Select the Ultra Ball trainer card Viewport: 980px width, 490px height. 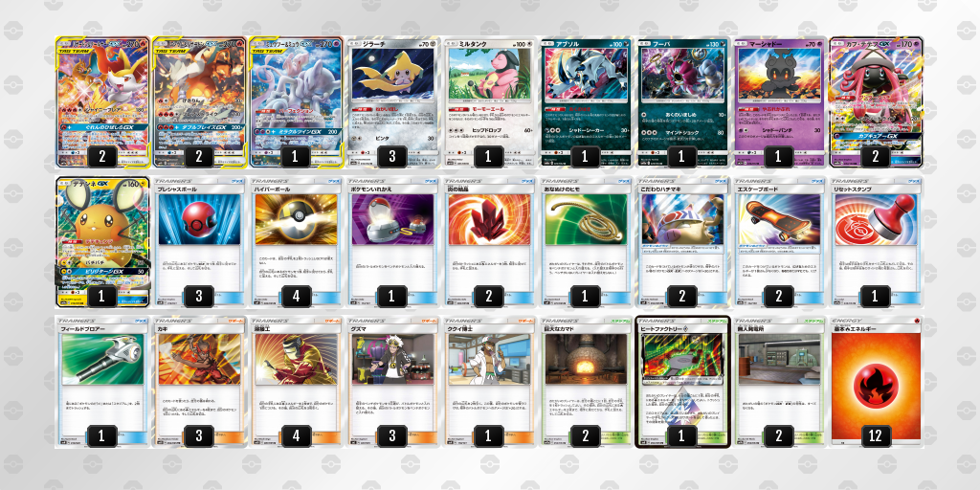(x=296, y=242)
